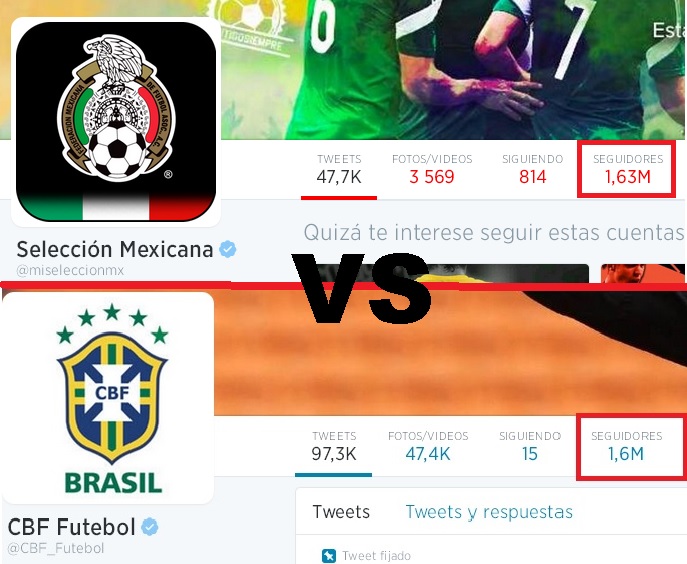The width and height of the screenshot is (687, 564).
Task: View Mexico Fotos/Videos 3 569
Action: [x=432, y=169]
